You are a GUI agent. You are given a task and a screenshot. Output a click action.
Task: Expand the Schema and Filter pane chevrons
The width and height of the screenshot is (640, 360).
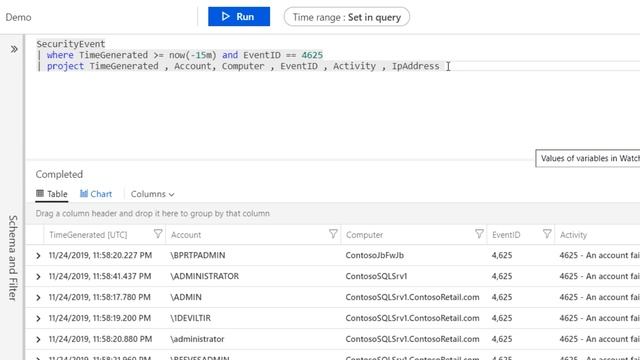click(x=14, y=49)
